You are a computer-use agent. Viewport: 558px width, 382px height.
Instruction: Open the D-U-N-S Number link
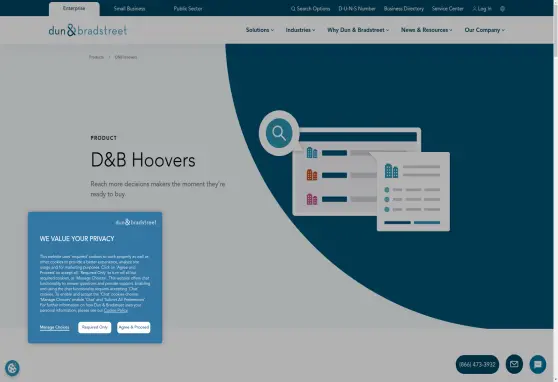357,9
